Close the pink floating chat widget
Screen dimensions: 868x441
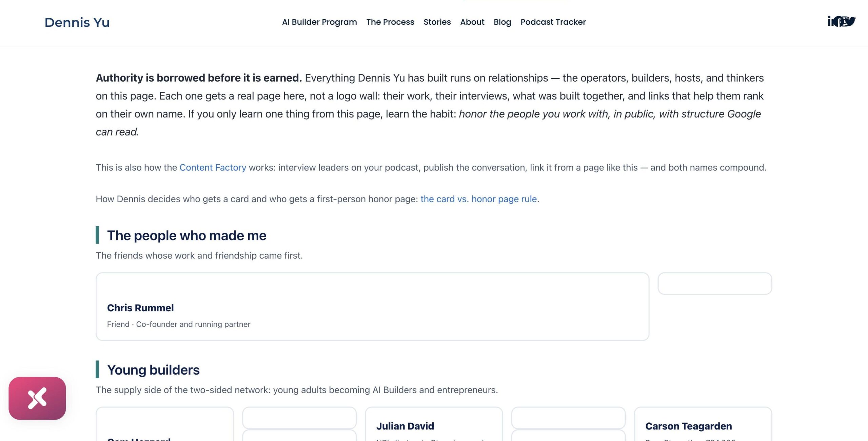point(37,398)
